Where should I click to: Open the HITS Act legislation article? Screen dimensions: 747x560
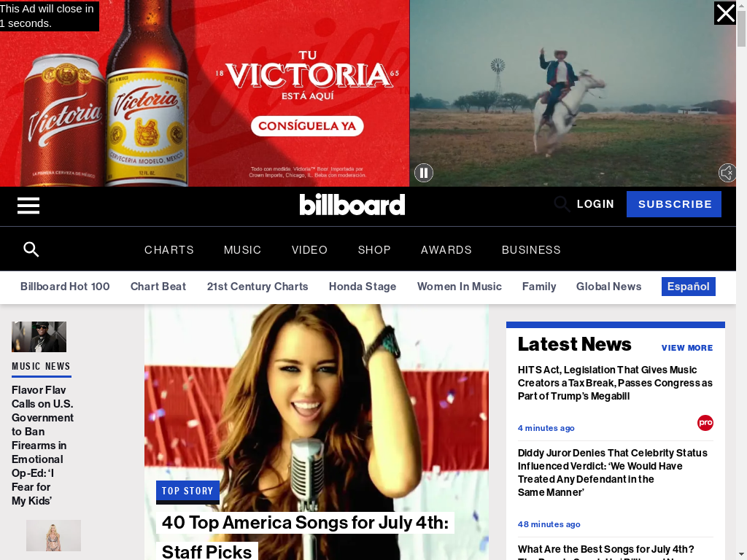pos(615,383)
